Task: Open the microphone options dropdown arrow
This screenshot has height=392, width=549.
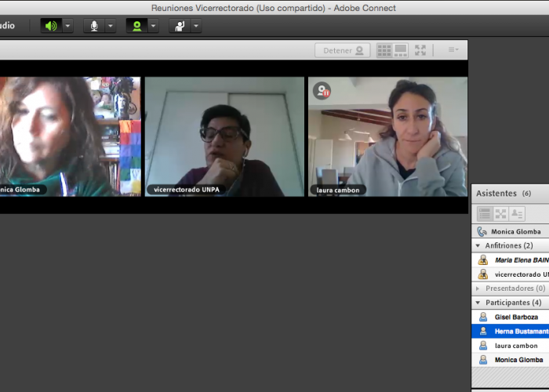Action: pos(110,26)
